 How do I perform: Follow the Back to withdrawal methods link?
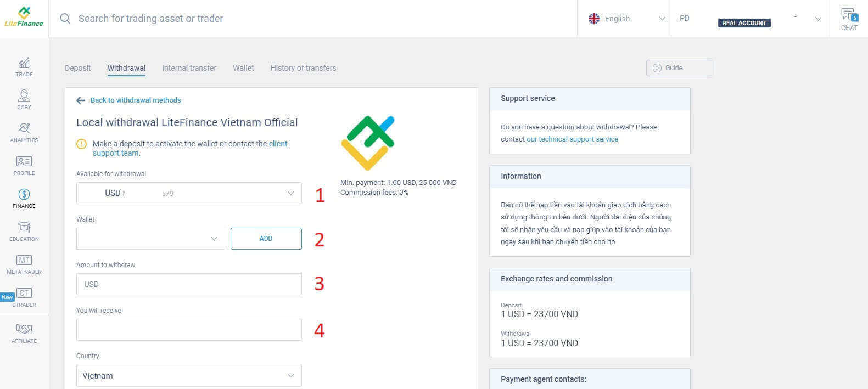click(136, 100)
